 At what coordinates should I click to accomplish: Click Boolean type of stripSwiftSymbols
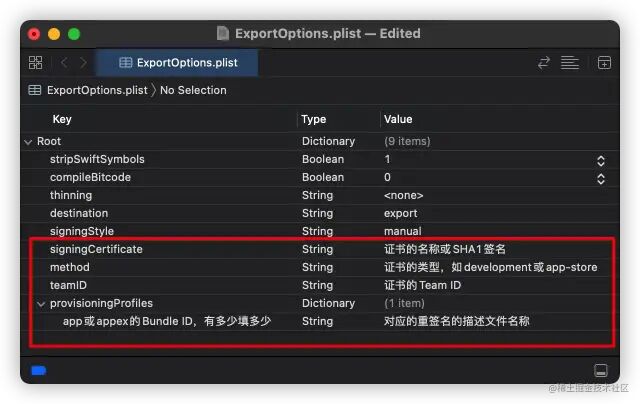tap(323, 159)
